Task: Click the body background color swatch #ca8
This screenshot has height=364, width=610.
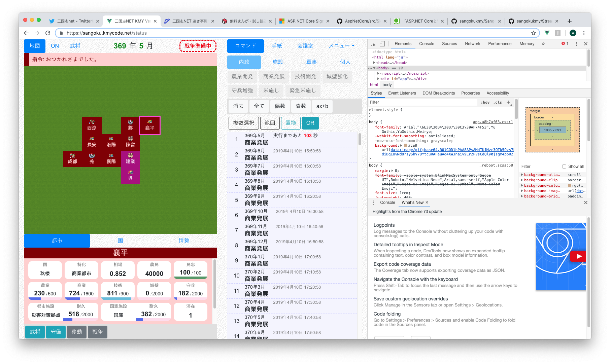Action: (x=405, y=145)
